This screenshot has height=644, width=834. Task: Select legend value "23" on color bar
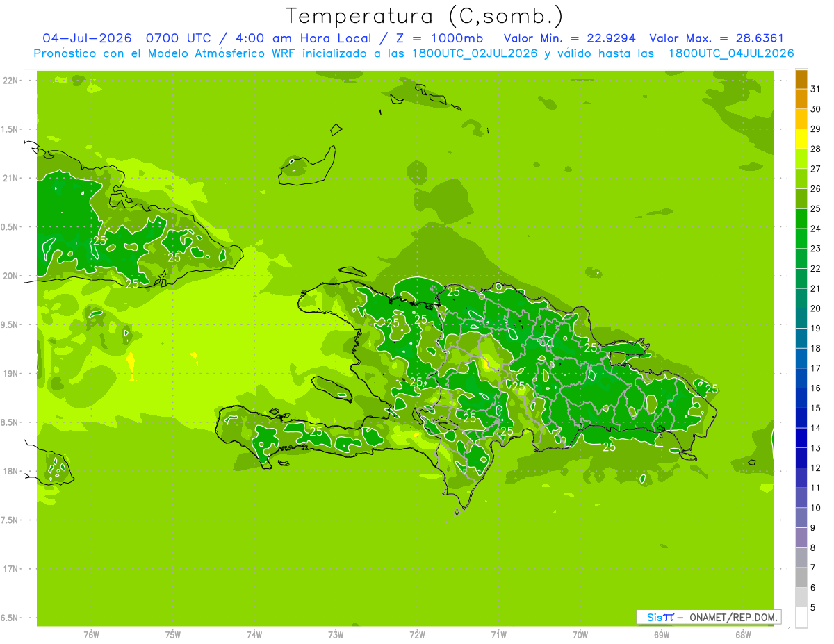click(815, 249)
